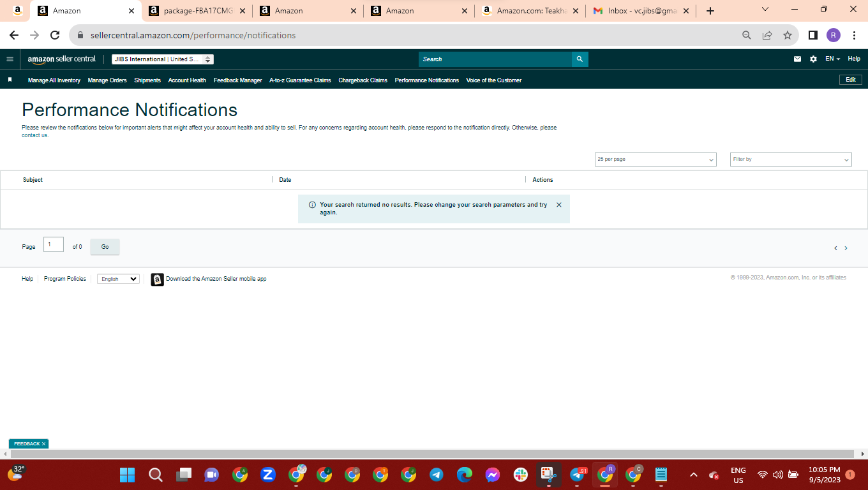Open the Filter by dropdown
Screen dimensions: 868x490
coord(791,160)
